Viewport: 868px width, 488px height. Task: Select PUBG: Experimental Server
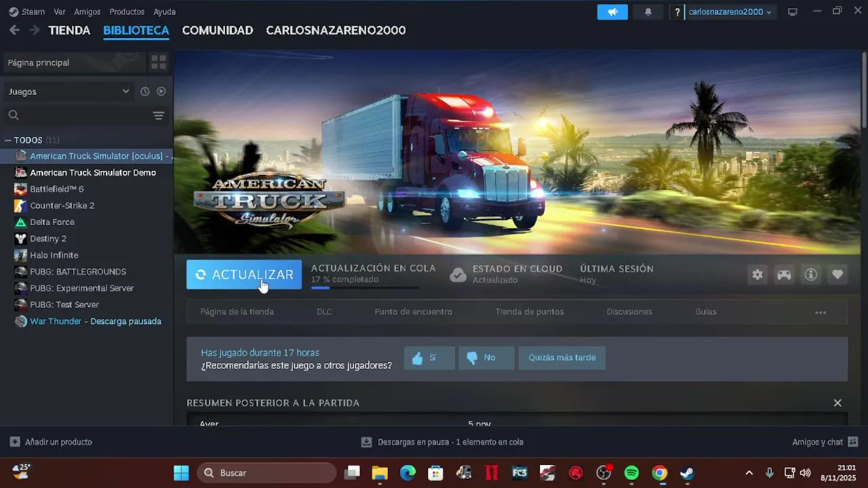[x=87, y=288]
